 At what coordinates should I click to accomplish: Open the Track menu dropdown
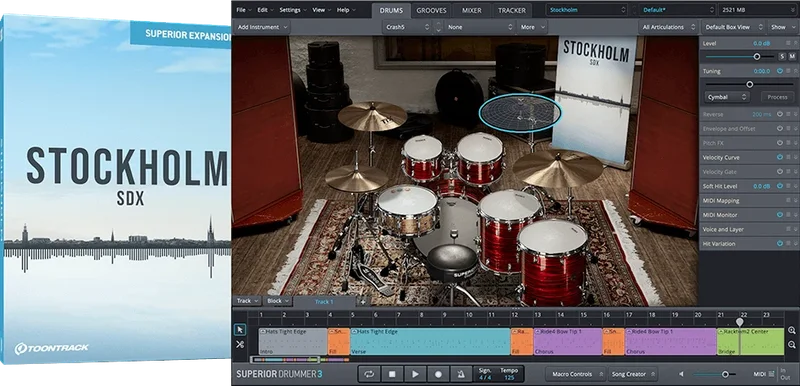[x=247, y=301]
